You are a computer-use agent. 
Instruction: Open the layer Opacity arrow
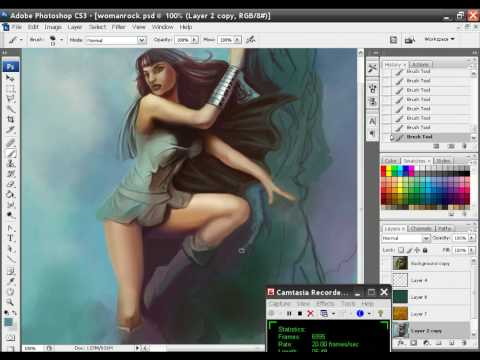pyautogui.click(x=472, y=238)
